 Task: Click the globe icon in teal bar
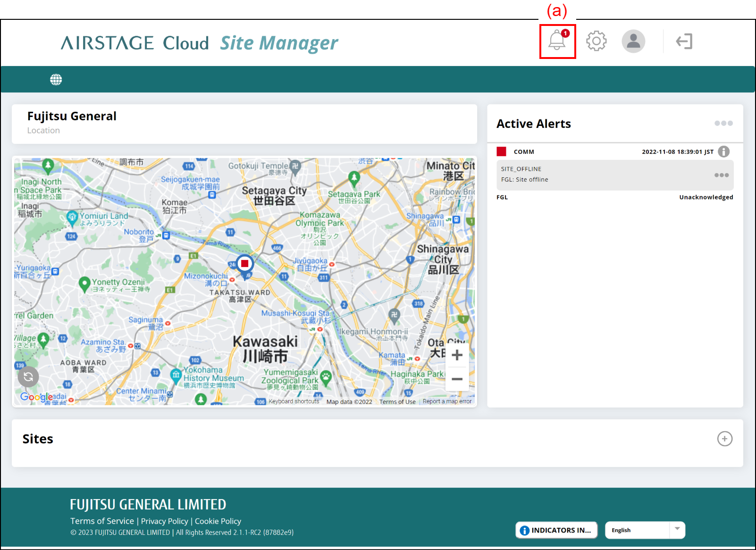click(56, 80)
